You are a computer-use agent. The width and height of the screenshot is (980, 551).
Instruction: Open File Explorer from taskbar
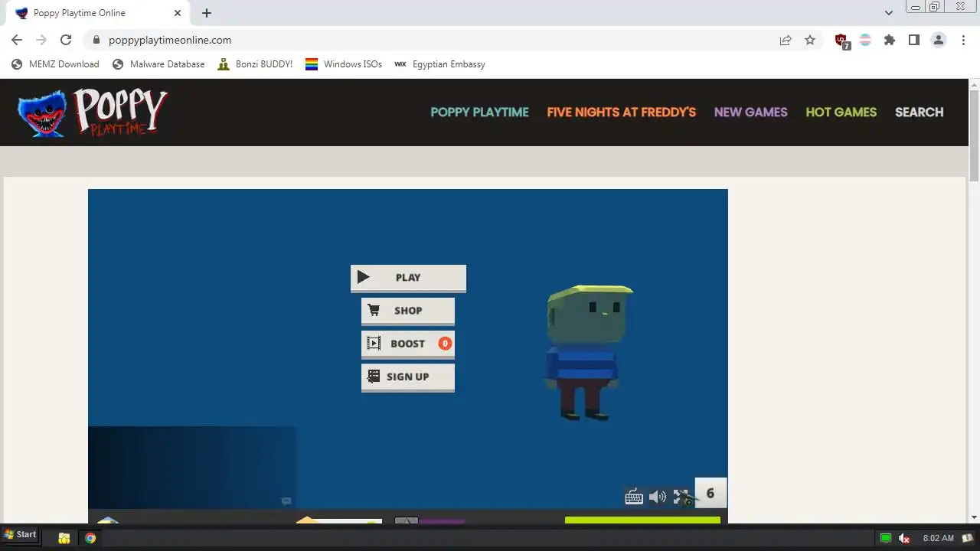64,538
